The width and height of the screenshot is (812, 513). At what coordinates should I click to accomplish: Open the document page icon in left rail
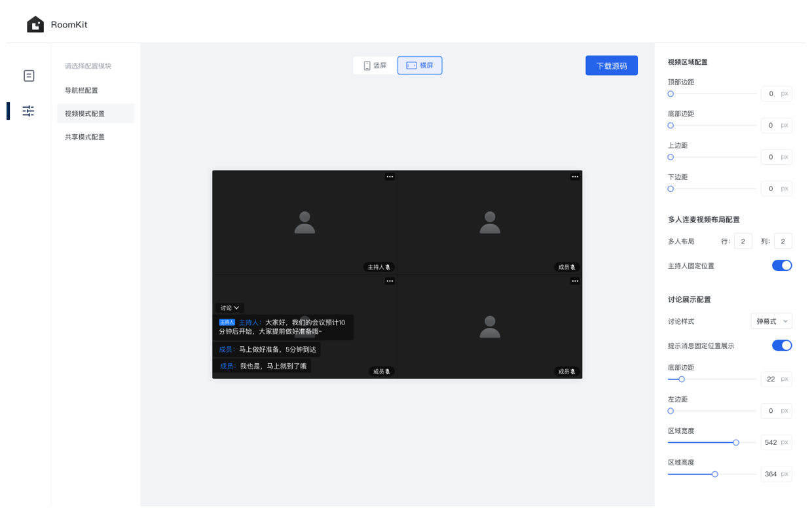(29, 76)
